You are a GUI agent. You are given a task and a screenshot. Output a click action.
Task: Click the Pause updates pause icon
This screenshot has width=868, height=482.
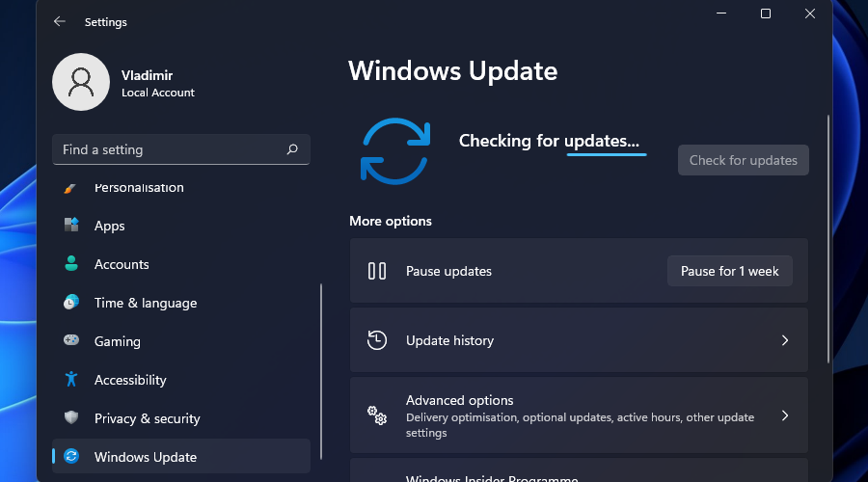377,271
